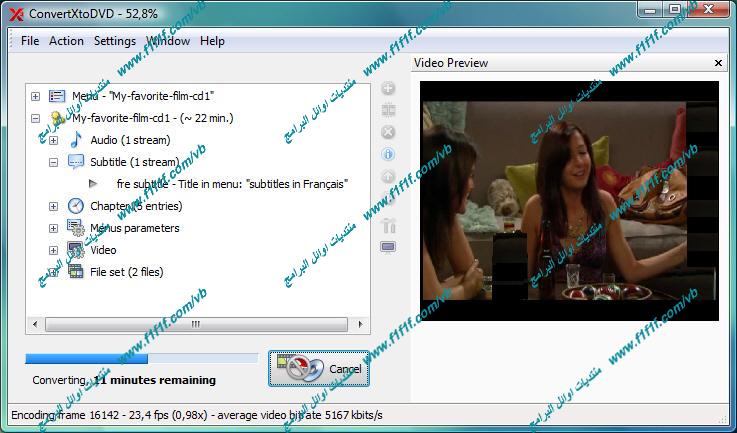Click the remove item X icon

388,132
